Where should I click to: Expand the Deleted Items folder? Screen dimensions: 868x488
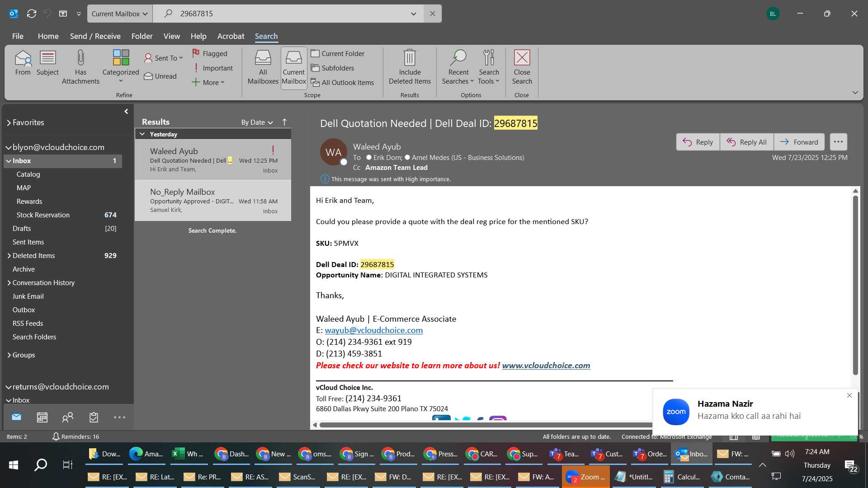pyautogui.click(x=9, y=256)
